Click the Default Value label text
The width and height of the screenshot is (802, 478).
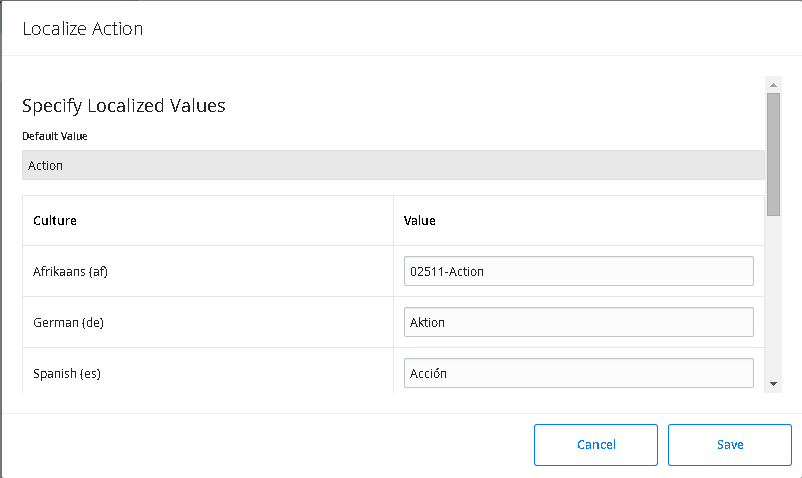pyautogui.click(x=55, y=136)
